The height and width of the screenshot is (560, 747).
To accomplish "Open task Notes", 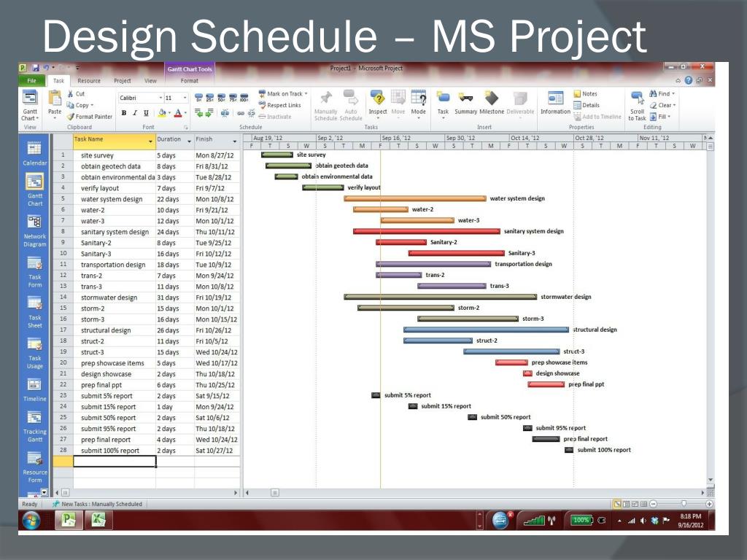I will click(586, 94).
